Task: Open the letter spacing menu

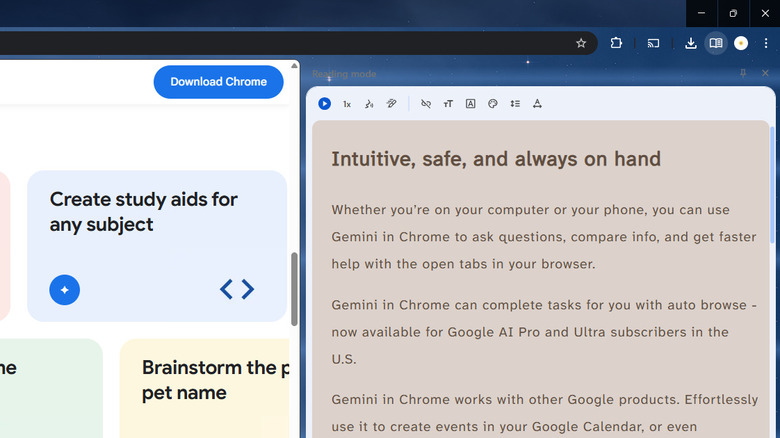Action: (x=537, y=104)
